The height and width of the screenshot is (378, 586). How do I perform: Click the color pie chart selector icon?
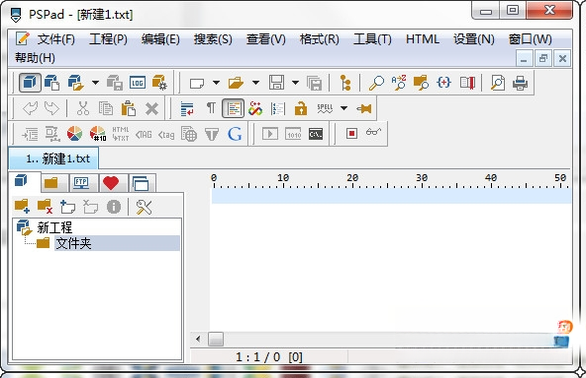point(74,133)
